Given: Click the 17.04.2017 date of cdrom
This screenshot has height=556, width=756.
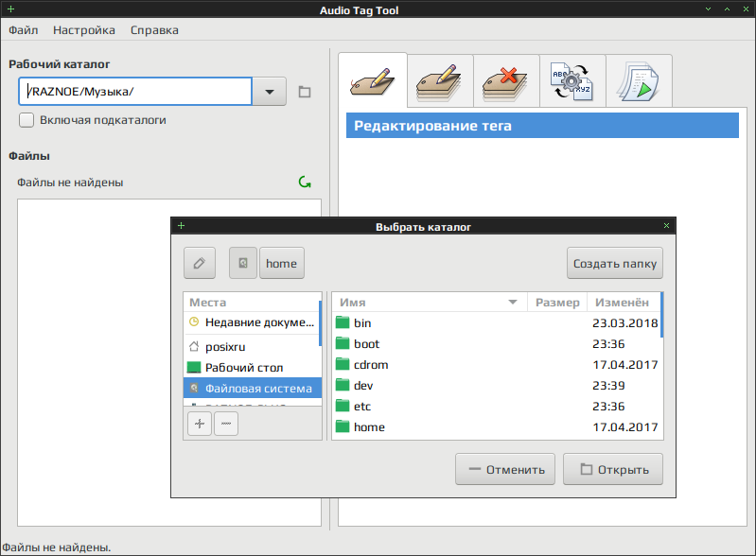Looking at the screenshot, I should point(624,365).
